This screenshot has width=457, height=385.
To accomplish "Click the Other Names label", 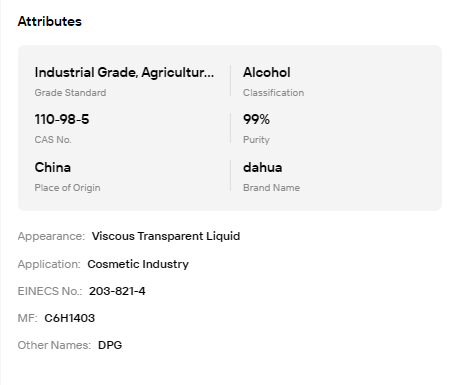I will click(x=54, y=345).
